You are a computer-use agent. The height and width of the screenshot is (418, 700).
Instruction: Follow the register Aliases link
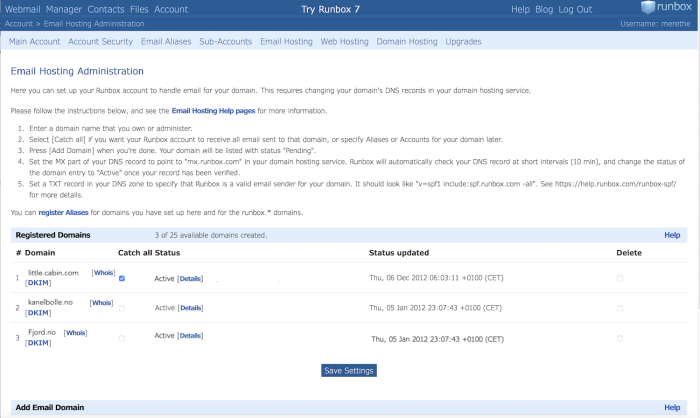point(63,213)
